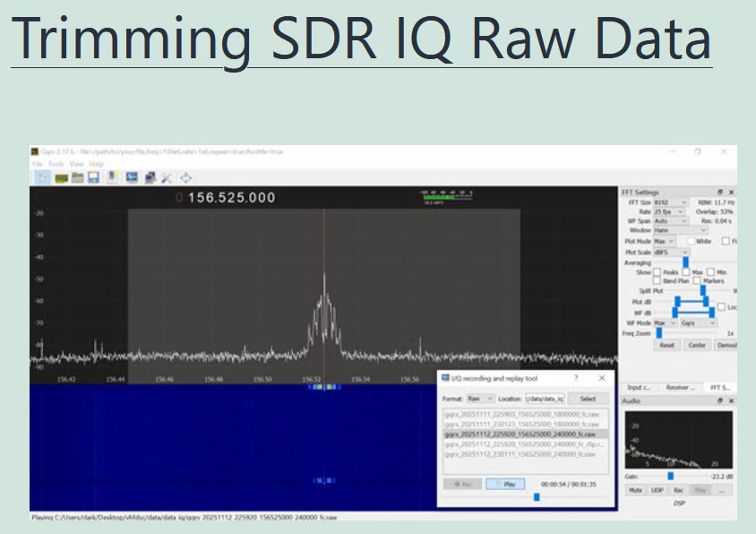756x534 pixels.
Task: Click the full screen arrows toolbar icon
Action: coord(185,177)
